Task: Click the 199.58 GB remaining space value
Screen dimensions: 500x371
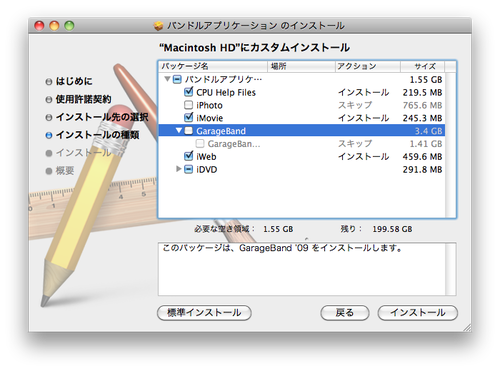Action: click(x=392, y=229)
